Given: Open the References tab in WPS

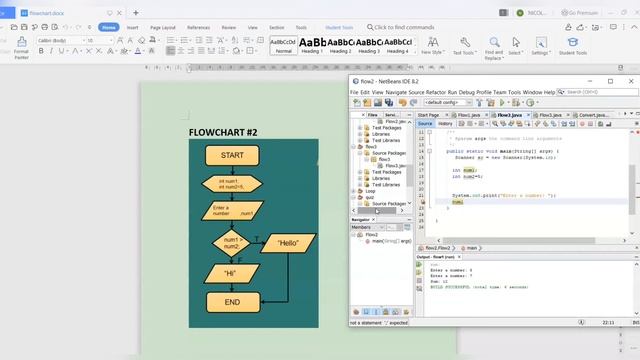Looking at the screenshot, I should point(198,27).
